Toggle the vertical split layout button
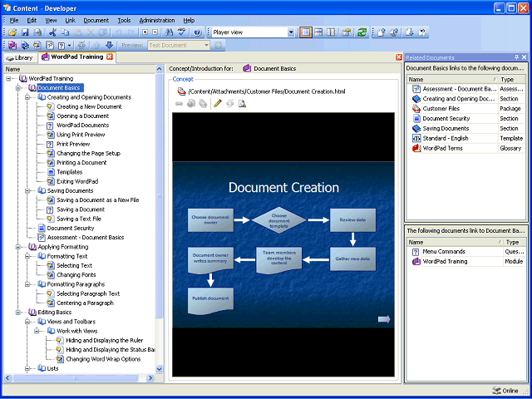The image size is (532, 399). (x=332, y=32)
